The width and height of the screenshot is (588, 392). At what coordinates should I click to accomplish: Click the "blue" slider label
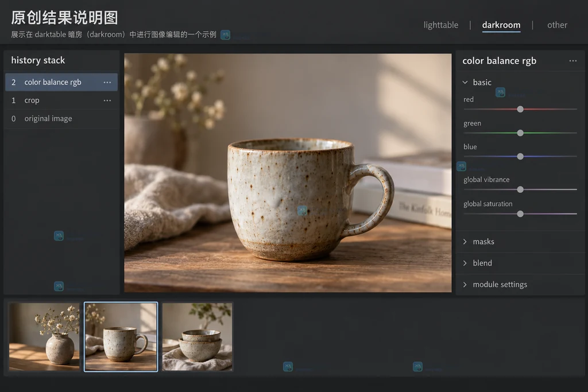[x=470, y=147]
